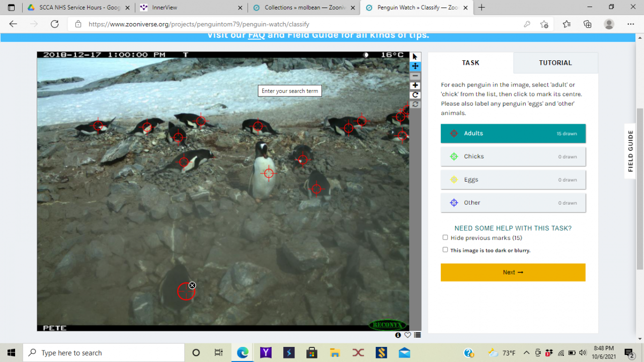The width and height of the screenshot is (644, 362).
Task: Select the Adults marking tool
Action: pos(513,133)
